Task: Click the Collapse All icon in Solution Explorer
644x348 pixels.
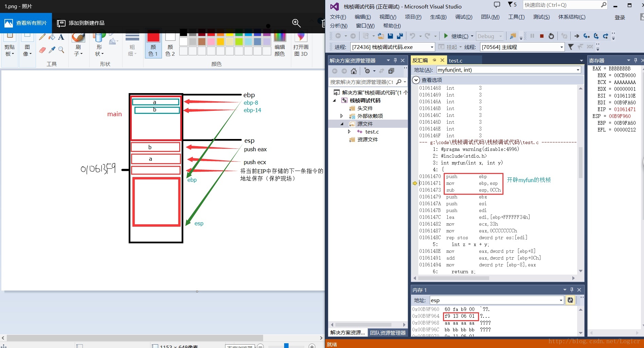Action: tap(391, 71)
